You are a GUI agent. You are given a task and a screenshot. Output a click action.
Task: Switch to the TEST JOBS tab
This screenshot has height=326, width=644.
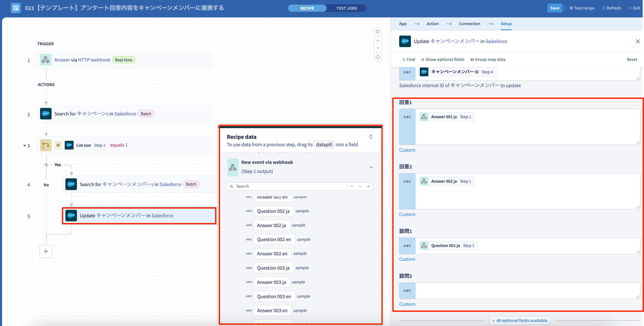346,8
